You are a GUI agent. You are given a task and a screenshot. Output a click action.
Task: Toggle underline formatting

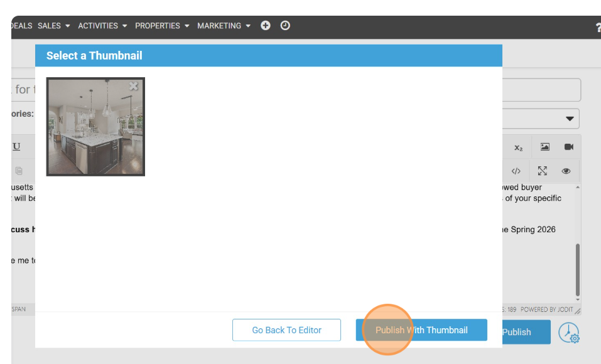click(16, 147)
